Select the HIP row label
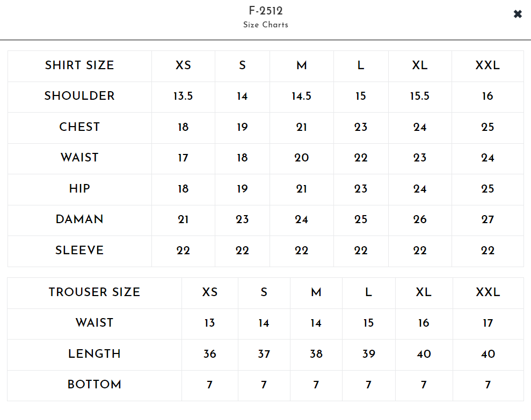The width and height of the screenshot is (531, 420). (x=79, y=189)
